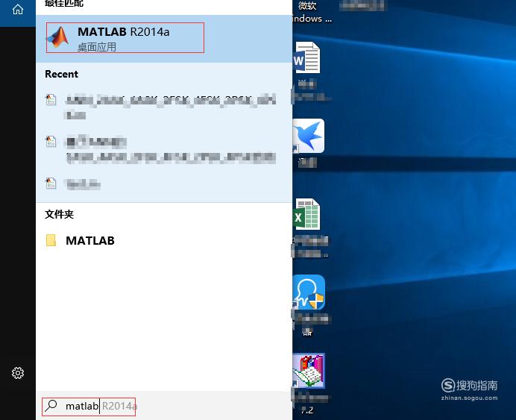Image resolution: width=516 pixels, height=420 pixels.
Task: Click the 桌面应用 subtitle under MATLAB R2014a
Action: pyautogui.click(x=97, y=47)
